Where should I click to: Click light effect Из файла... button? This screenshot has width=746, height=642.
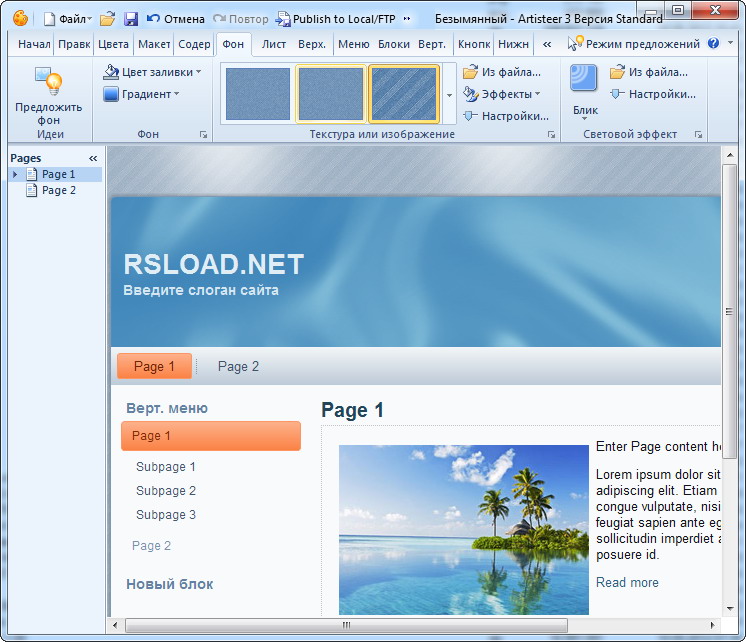648,72
